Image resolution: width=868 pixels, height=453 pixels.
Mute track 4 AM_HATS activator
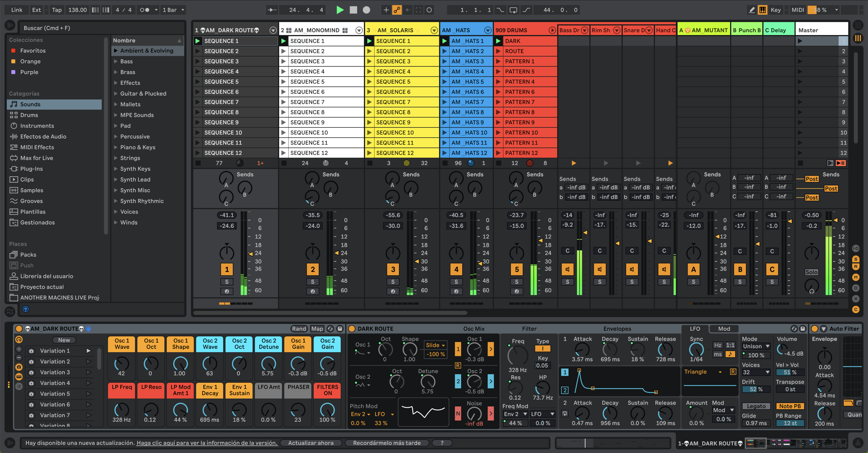pos(456,269)
